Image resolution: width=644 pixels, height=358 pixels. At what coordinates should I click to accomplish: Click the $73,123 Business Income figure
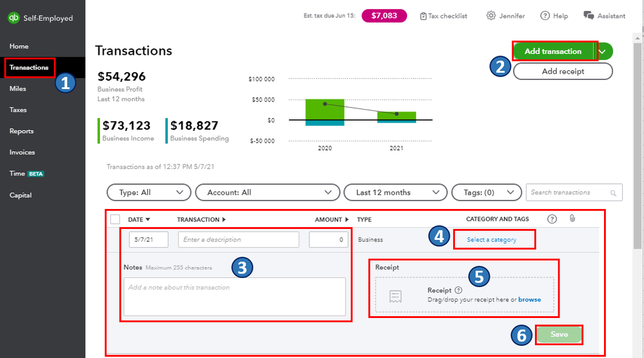point(126,125)
